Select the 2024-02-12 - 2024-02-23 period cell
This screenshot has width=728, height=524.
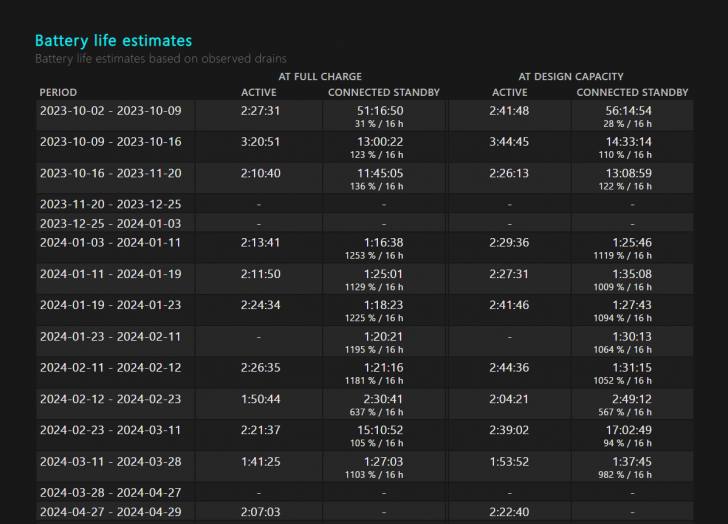point(110,398)
